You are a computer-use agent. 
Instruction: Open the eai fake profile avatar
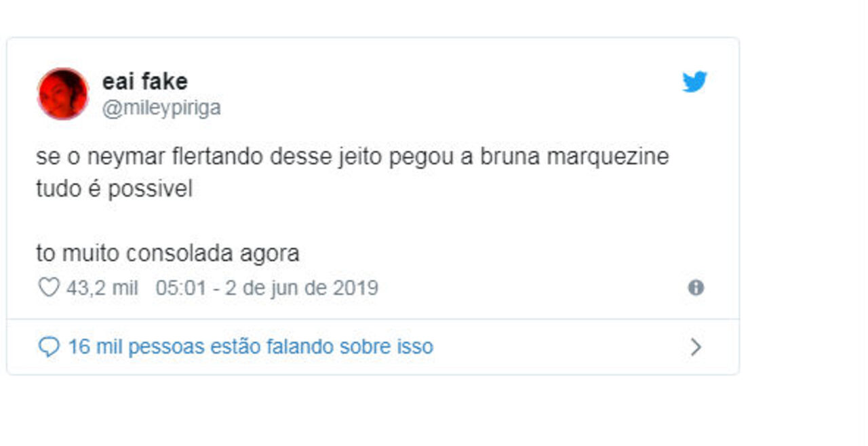tap(63, 94)
